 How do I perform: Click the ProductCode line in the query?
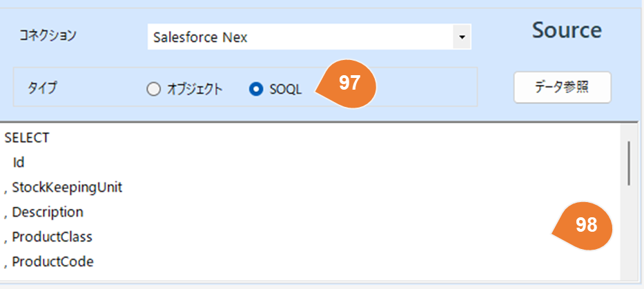52,261
